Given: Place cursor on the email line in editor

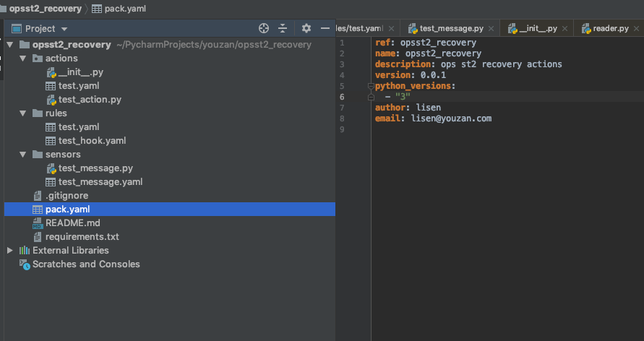Looking at the screenshot, I should [434, 118].
